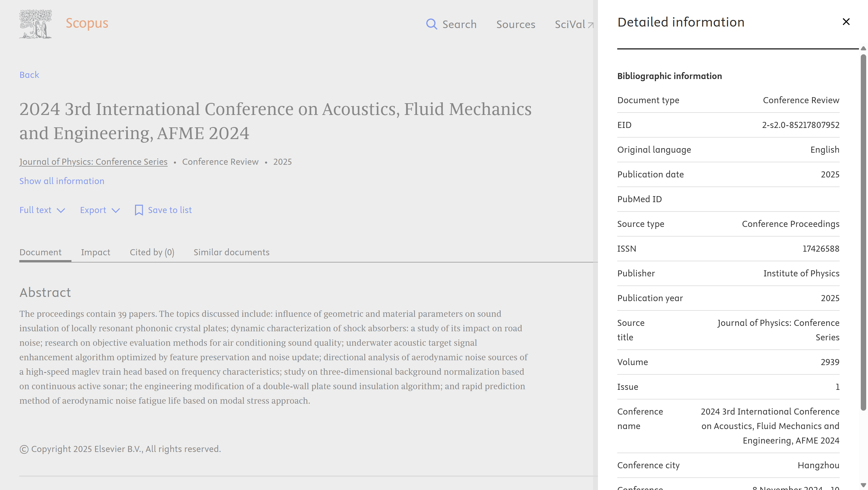
Task: Click the SciVal external link arrow
Action: click(590, 25)
